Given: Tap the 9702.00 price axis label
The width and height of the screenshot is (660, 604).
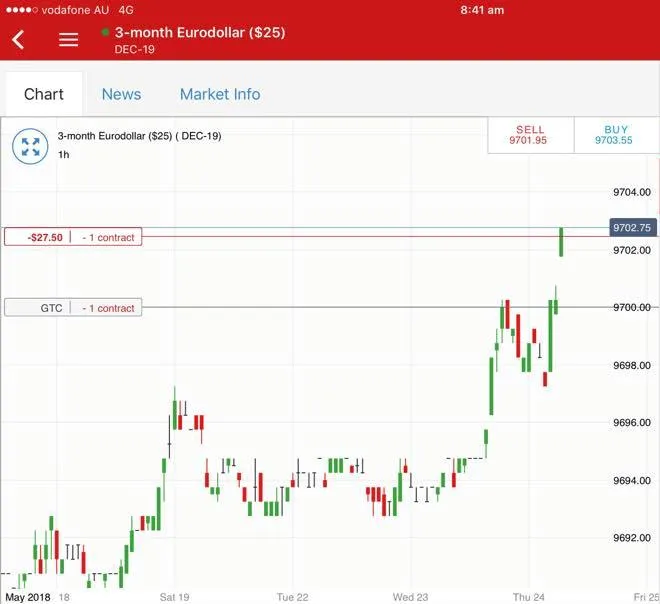Looking at the screenshot, I should 632,250.
